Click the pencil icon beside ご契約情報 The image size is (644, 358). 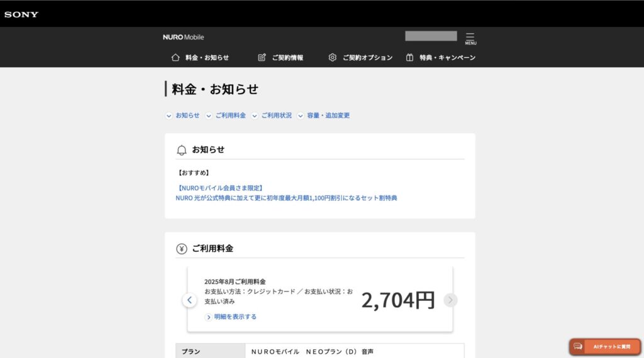point(262,58)
